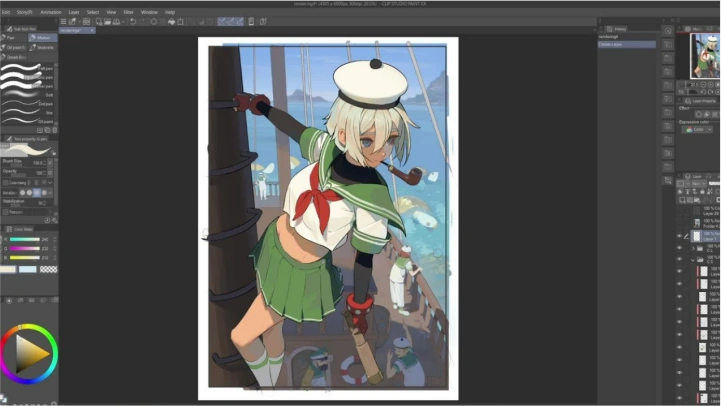Close the rendering4 canvas tab

[x=92, y=30]
